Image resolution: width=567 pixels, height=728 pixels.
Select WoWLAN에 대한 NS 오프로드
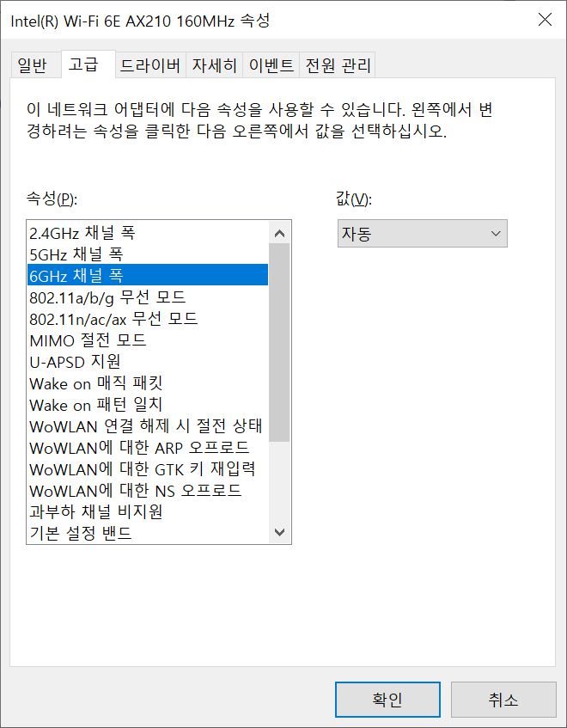(148, 490)
